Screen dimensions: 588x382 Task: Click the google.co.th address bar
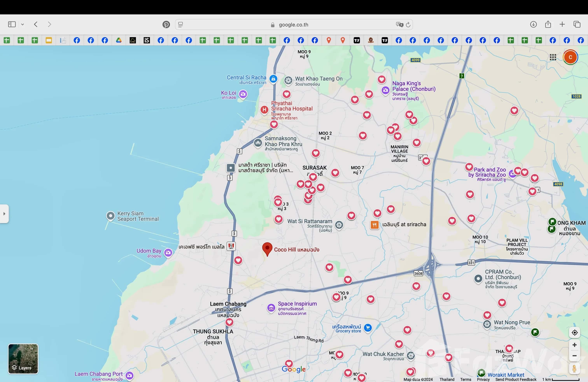pyautogui.click(x=293, y=25)
